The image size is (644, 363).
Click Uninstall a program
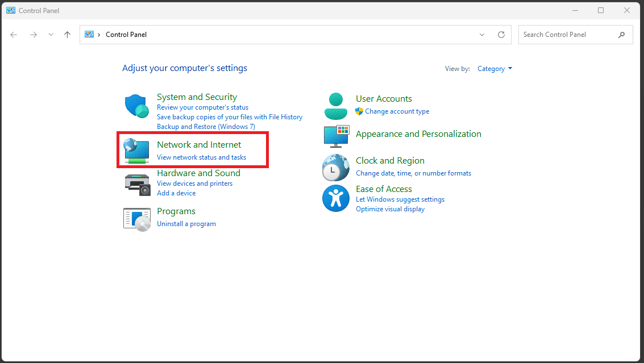(186, 224)
